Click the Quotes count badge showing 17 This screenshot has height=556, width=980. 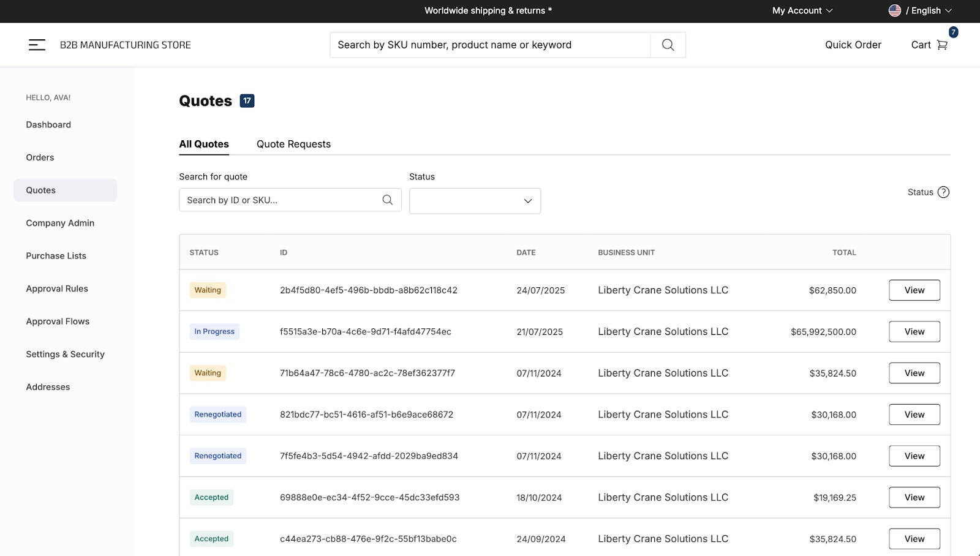point(247,101)
